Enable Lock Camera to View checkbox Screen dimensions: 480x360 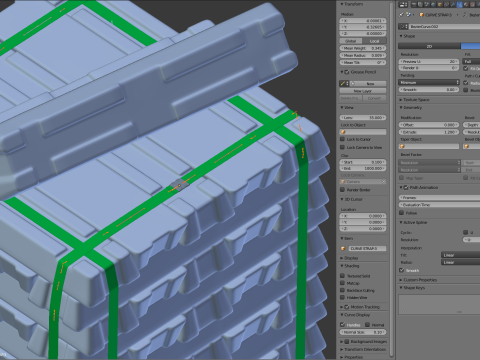point(342,147)
